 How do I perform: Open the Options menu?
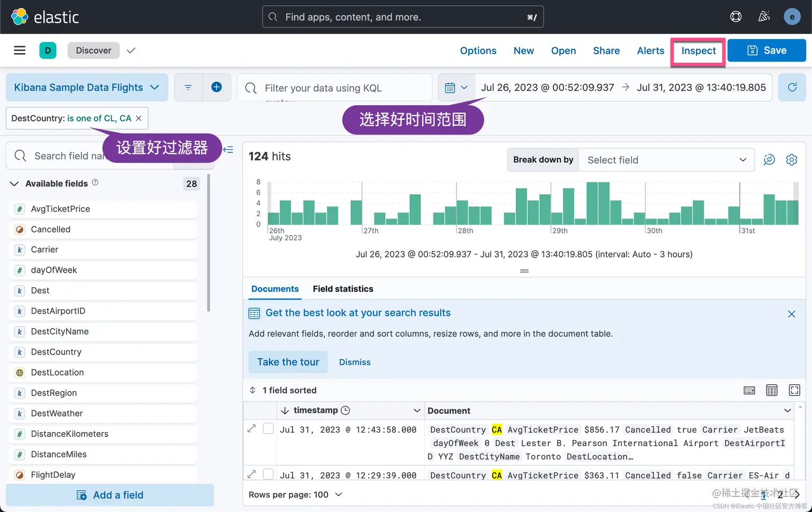point(478,50)
